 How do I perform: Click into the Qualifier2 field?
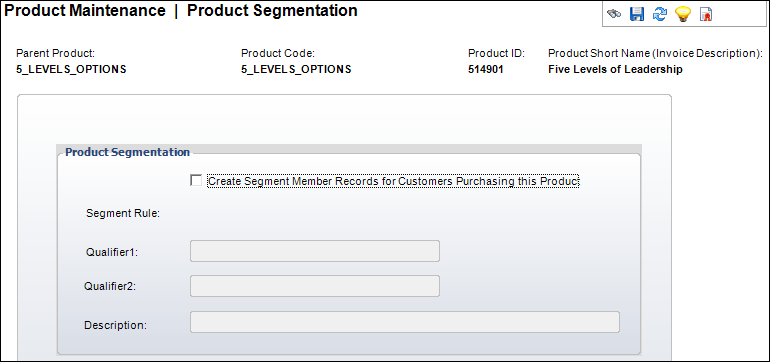[x=315, y=286]
